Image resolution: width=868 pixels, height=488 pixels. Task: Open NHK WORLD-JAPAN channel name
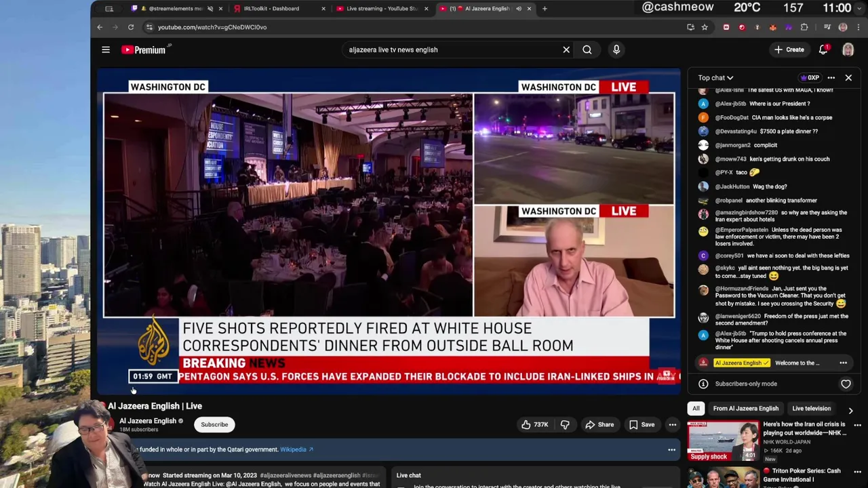[x=787, y=442]
